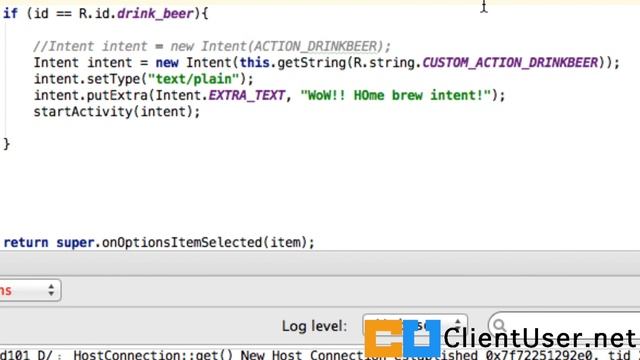Open the Log level dropdown
The width and height of the screenshot is (640, 360).
pyautogui.click(x=415, y=326)
